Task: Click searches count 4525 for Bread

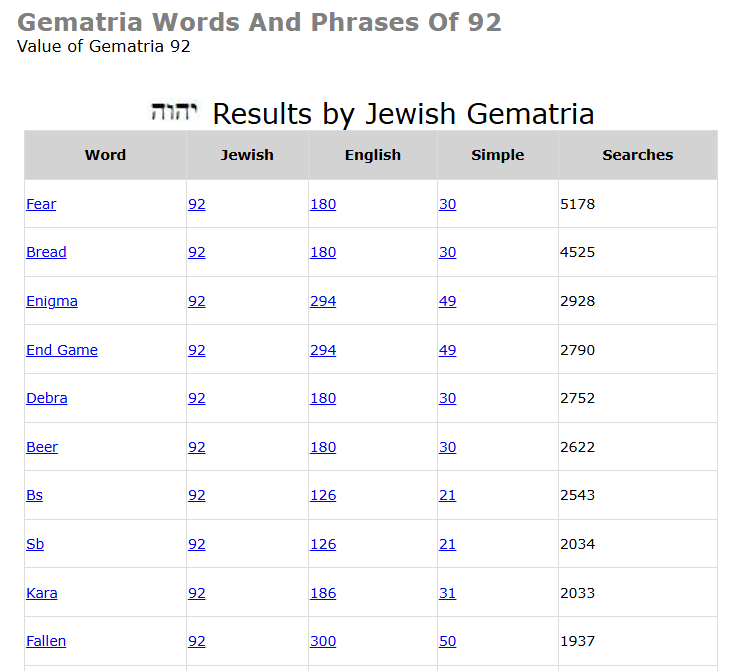Action: click(578, 252)
